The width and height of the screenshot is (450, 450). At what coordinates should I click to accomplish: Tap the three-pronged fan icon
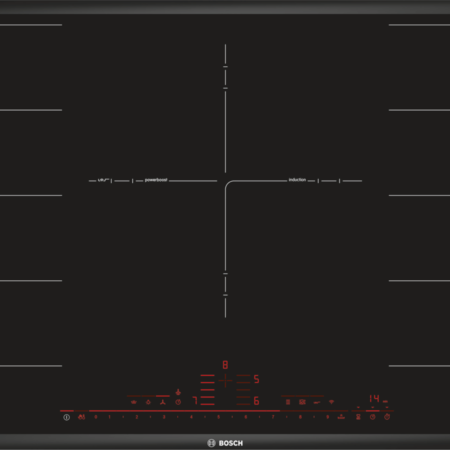(x=163, y=402)
